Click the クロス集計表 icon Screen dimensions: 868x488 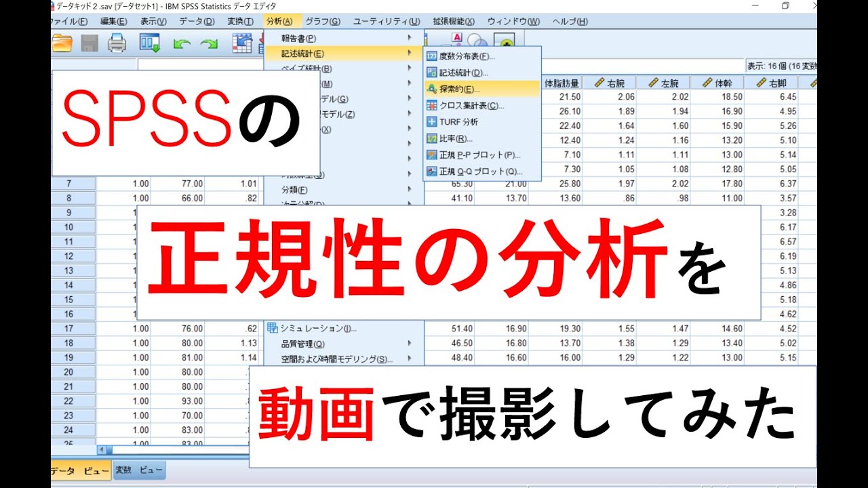point(432,106)
